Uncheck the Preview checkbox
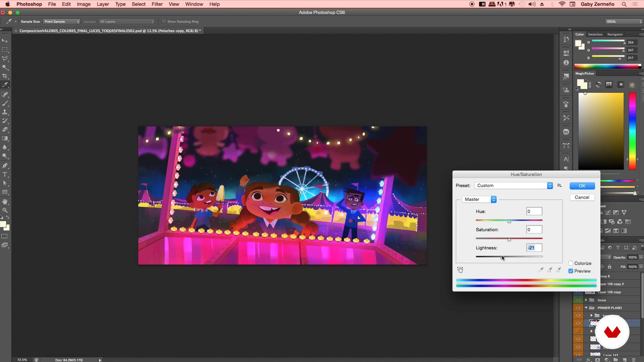This screenshot has height=362, width=644. click(571, 271)
